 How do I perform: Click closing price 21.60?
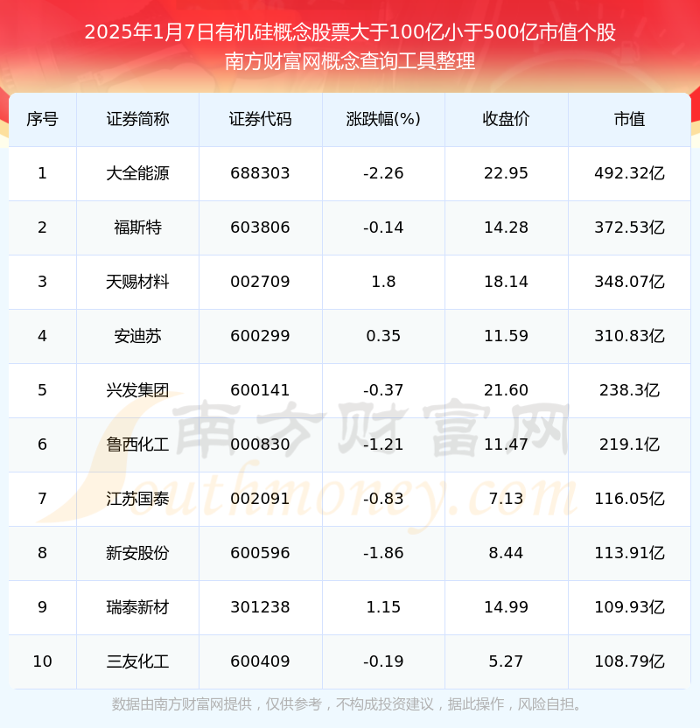tap(506, 390)
